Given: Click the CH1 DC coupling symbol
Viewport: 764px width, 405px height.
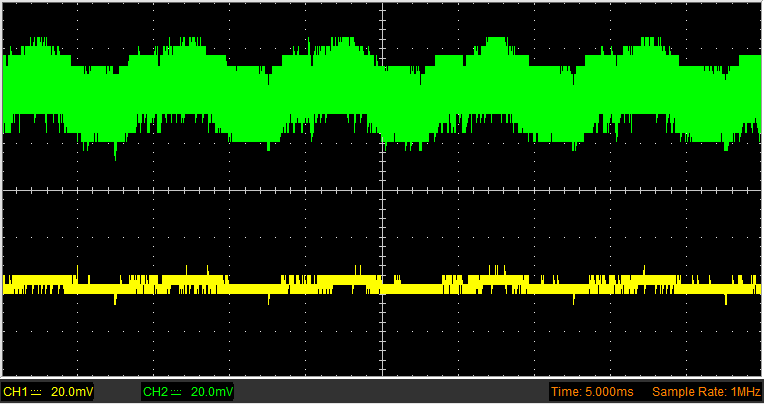Looking at the screenshot, I should click(x=36, y=392).
